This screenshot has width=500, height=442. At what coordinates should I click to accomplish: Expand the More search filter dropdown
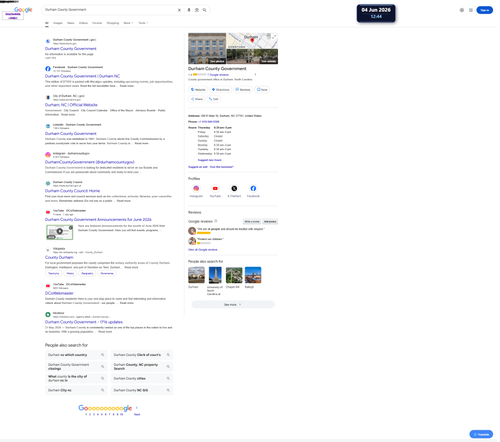click(x=128, y=23)
